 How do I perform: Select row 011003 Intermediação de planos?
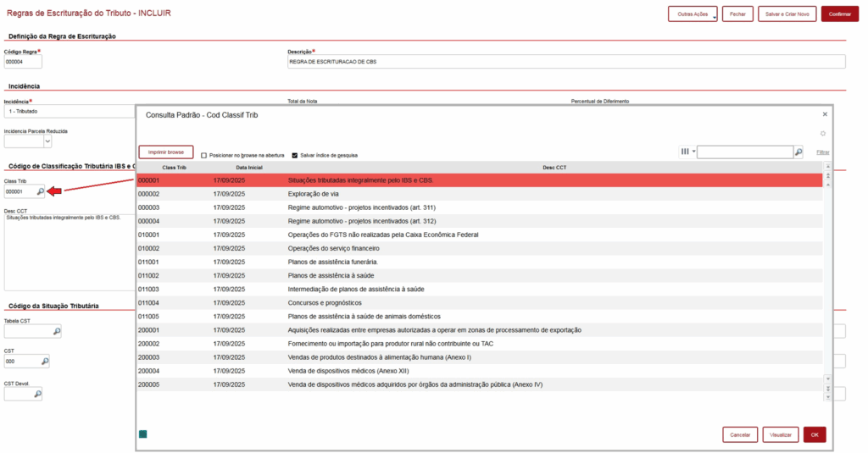[x=480, y=290]
